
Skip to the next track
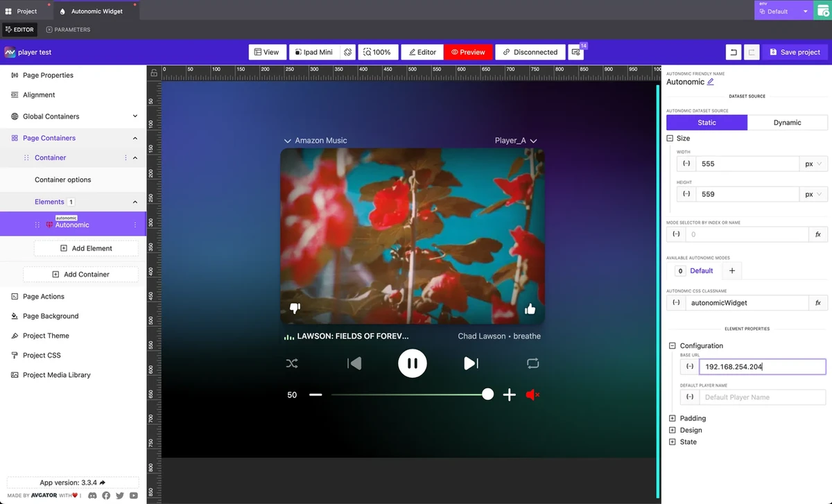[471, 363]
